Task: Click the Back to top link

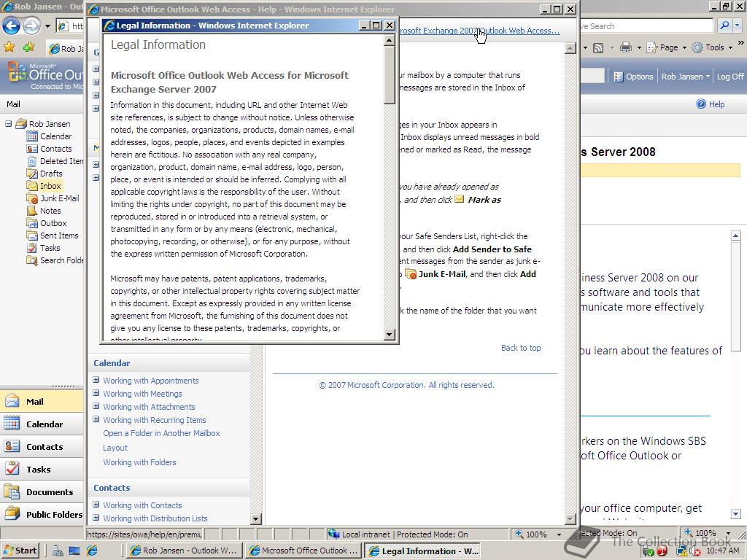Action: [x=521, y=348]
